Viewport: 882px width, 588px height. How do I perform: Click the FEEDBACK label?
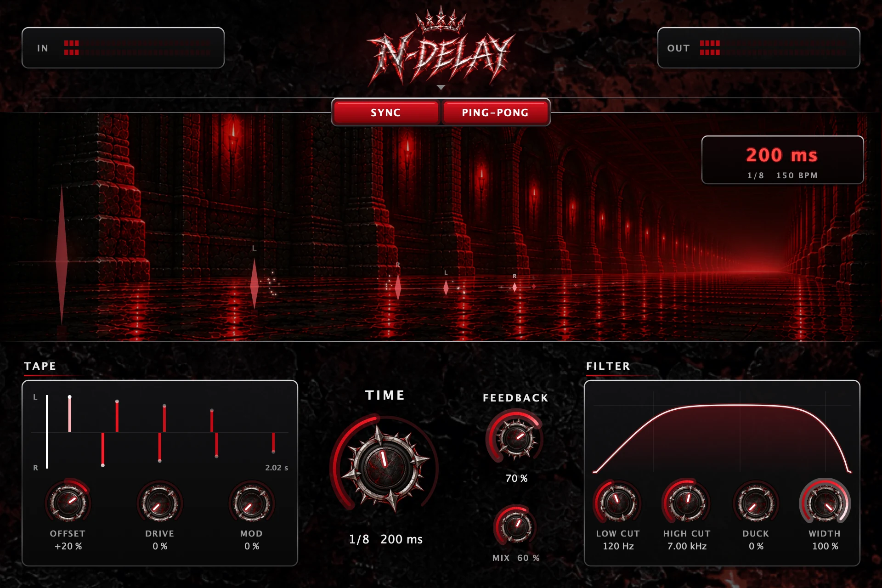(515, 398)
